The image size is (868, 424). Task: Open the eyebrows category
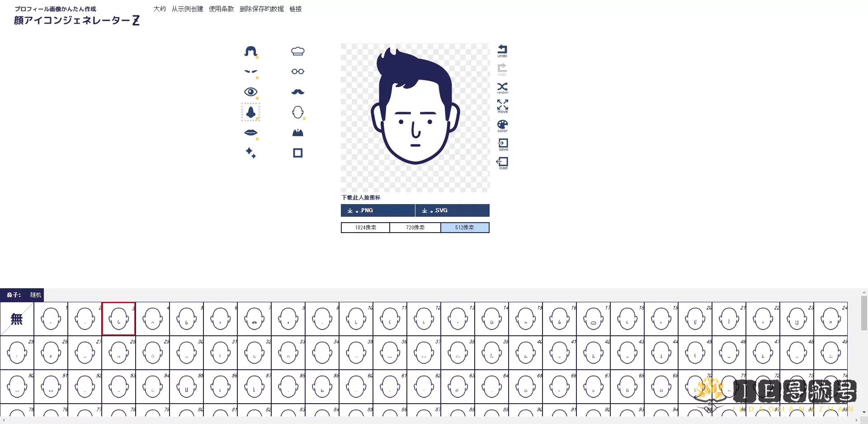(250, 71)
